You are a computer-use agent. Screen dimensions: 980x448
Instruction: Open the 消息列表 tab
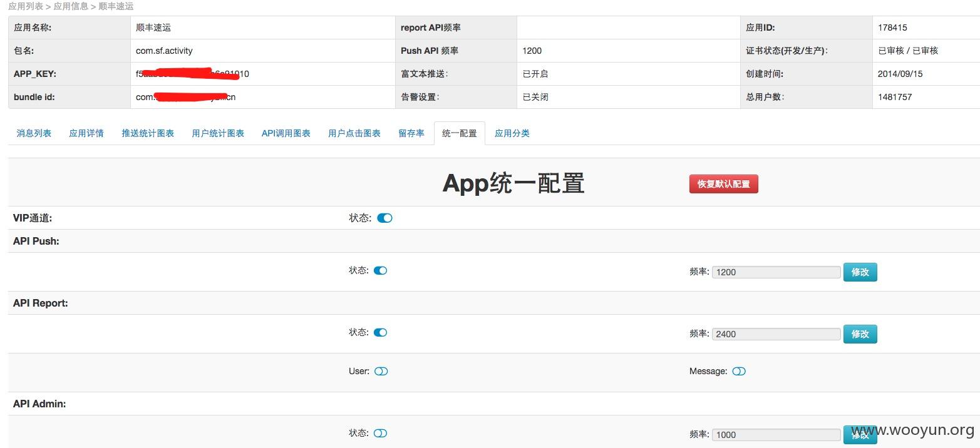(x=34, y=133)
